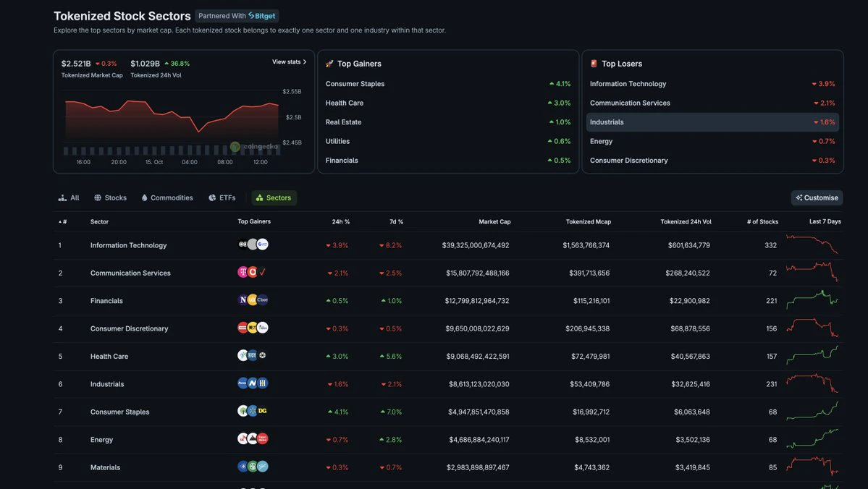Click Health Care 7-day sparkline

812,355
